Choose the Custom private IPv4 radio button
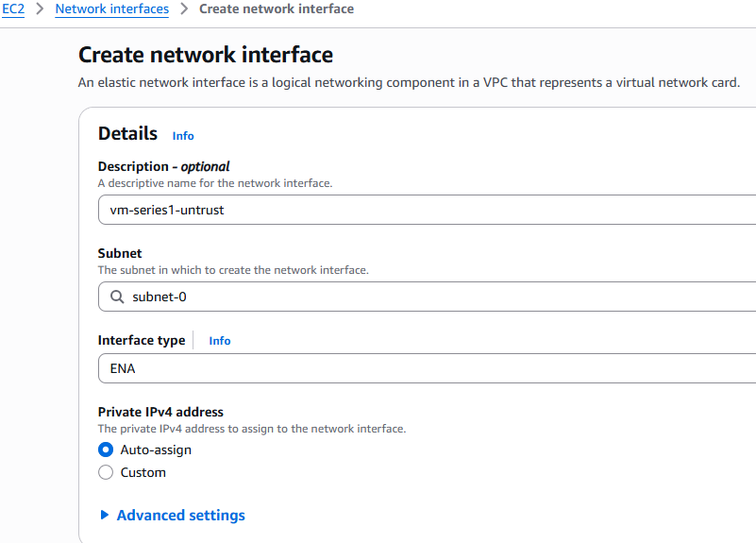 tap(106, 472)
